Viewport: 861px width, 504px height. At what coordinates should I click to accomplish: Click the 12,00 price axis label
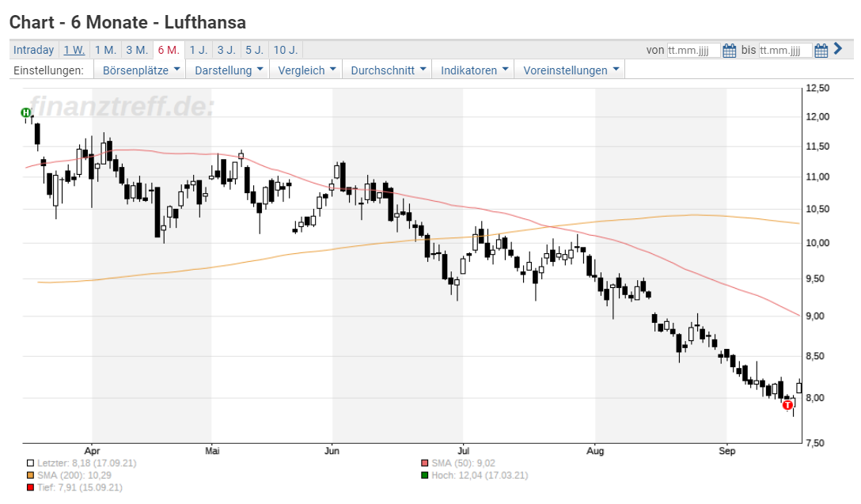817,117
